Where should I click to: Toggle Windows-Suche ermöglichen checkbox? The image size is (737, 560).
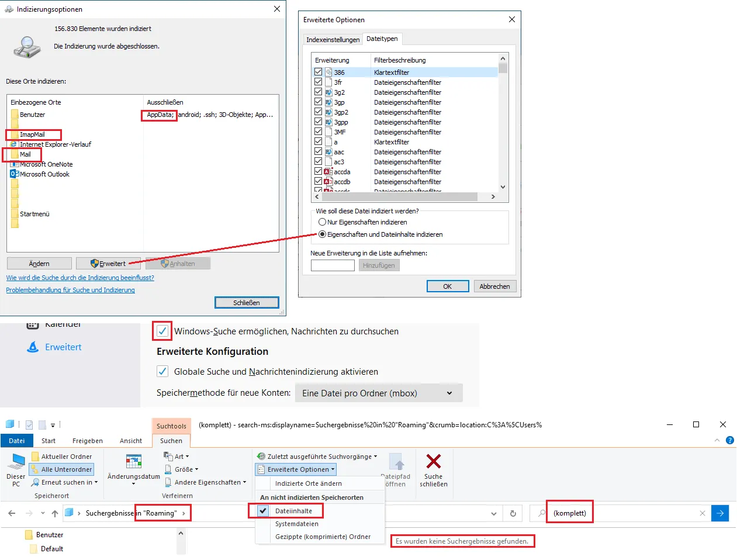(x=162, y=331)
